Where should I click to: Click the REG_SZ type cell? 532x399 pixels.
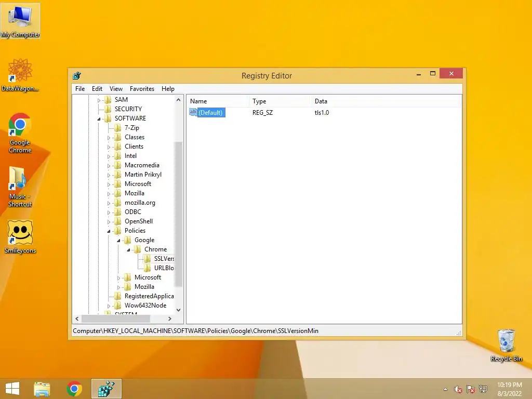(x=262, y=113)
